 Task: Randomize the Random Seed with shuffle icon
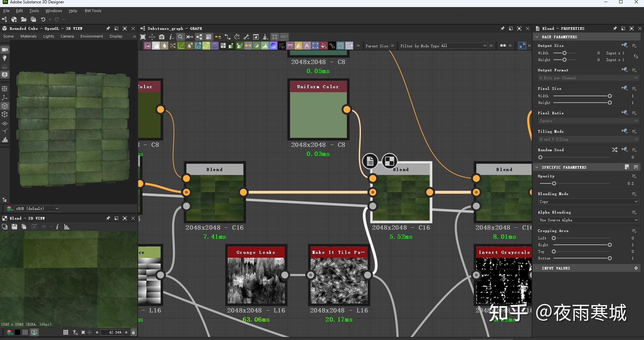pos(614,150)
